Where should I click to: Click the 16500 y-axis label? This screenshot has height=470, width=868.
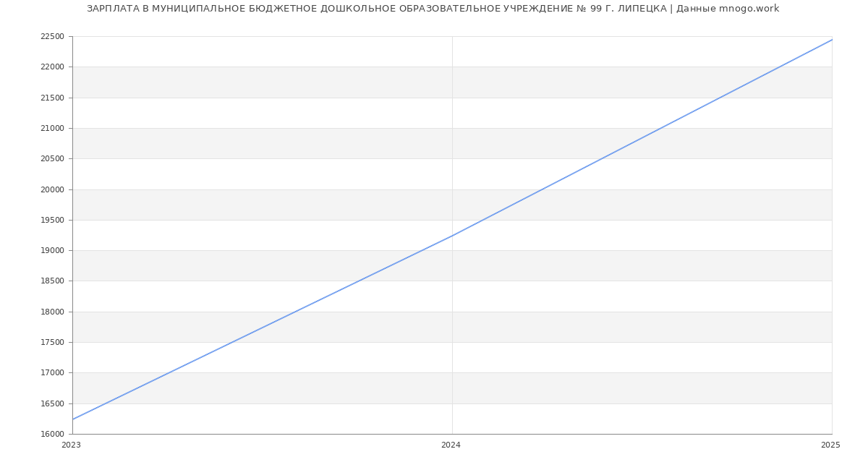53,404
